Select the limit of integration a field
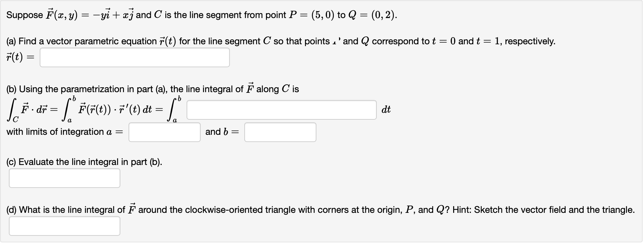This screenshot has width=644, height=244. (164, 132)
